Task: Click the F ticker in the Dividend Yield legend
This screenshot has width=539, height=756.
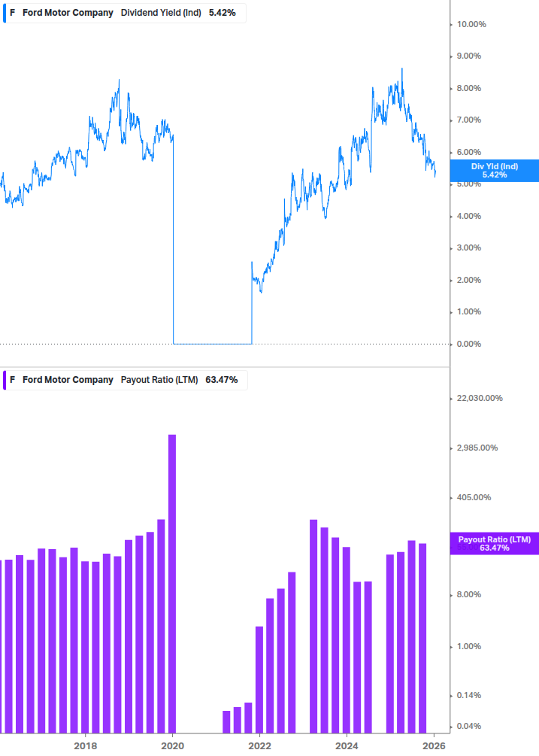Action: [x=13, y=13]
